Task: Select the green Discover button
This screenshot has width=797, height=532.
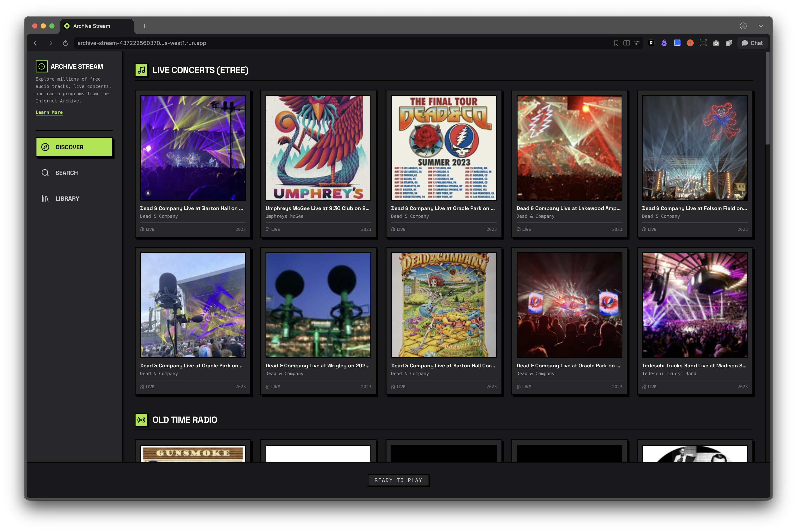Action: click(74, 147)
